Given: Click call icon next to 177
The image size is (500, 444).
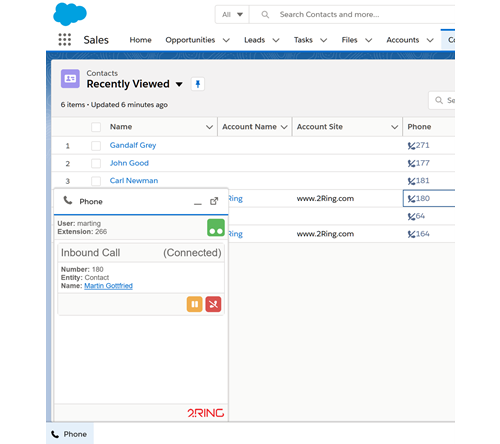Looking at the screenshot, I should coord(411,163).
